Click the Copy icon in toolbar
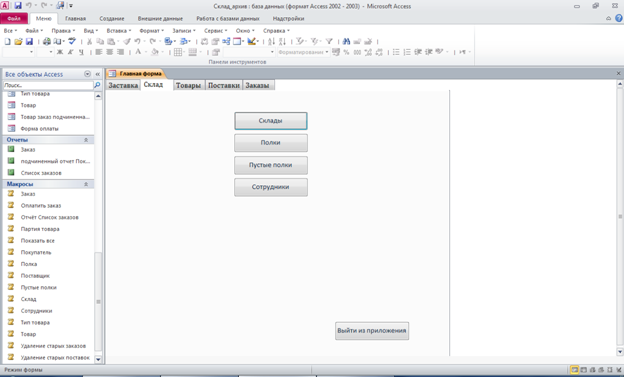The image size is (624, 377). tap(100, 41)
